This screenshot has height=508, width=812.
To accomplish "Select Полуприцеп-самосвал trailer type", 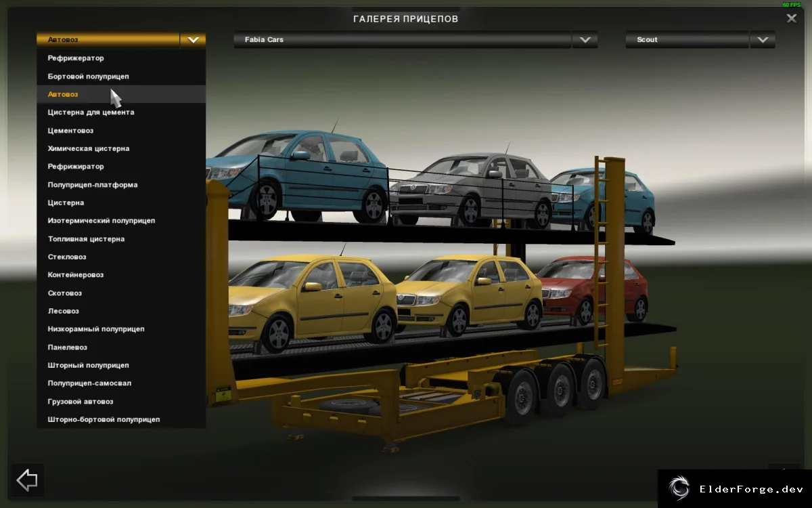I will point(121,383).
